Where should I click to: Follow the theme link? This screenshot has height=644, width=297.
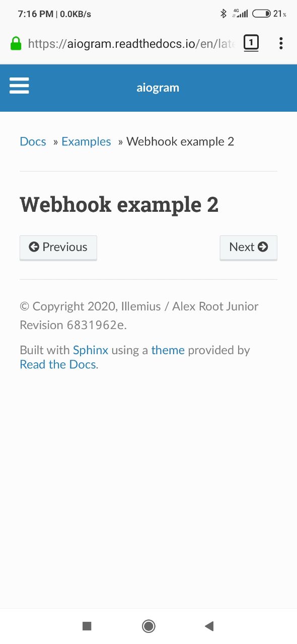168,350
